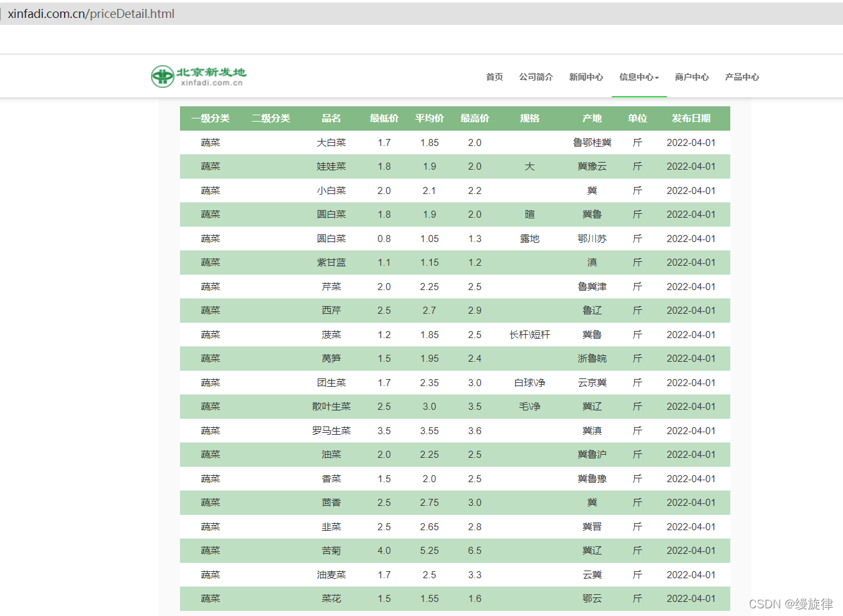Click average price 2.65 in 韭菜 row

(429, 527)
